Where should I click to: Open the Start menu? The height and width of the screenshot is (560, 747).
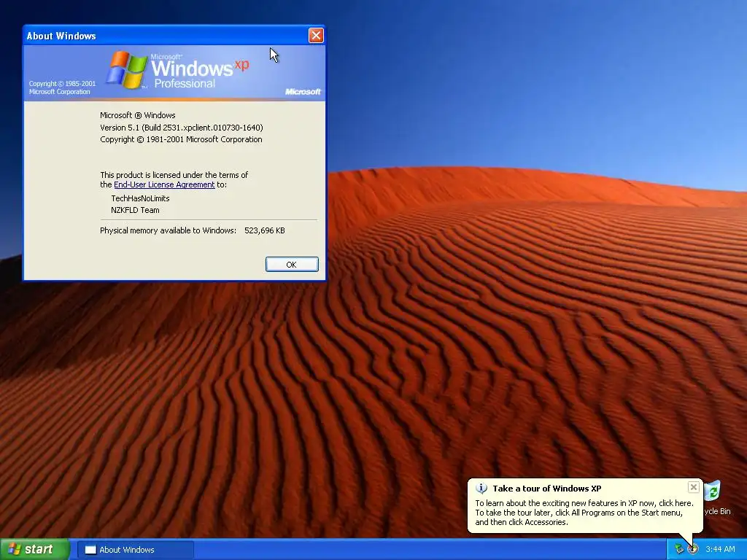coord(34,549)
